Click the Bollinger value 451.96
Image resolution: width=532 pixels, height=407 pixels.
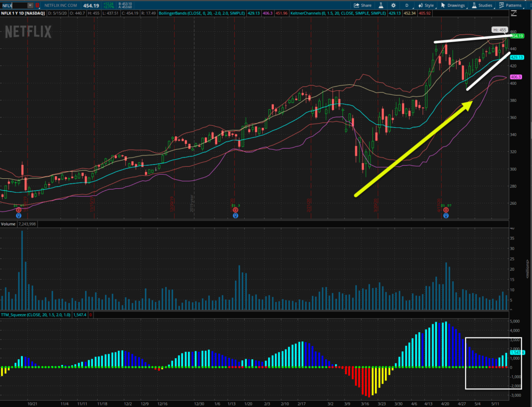(x=282, y=13)
